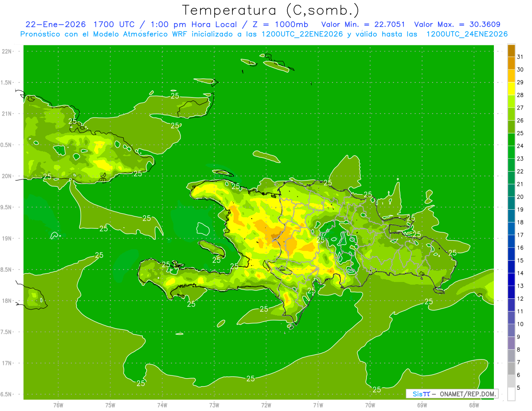This screenshot has height=411, width=532.
Task: Click the legend value "5"
Action: (519, 388)
